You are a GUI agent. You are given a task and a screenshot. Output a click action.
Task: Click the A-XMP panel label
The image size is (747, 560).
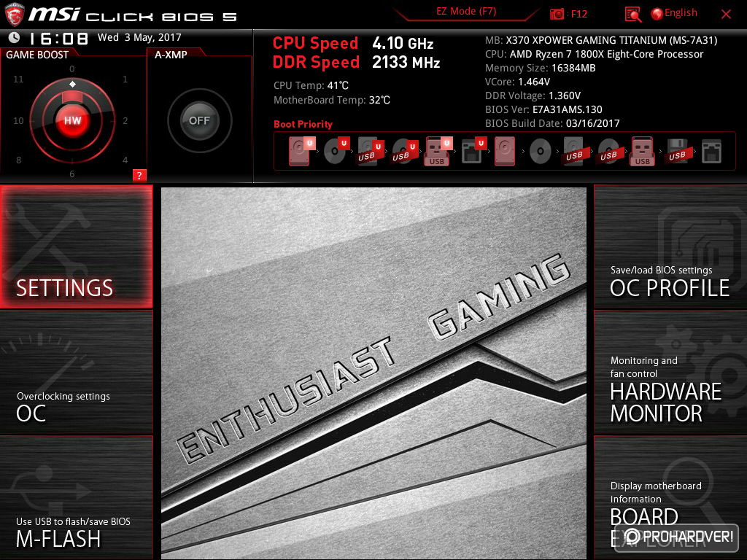(x=171, y=55)
